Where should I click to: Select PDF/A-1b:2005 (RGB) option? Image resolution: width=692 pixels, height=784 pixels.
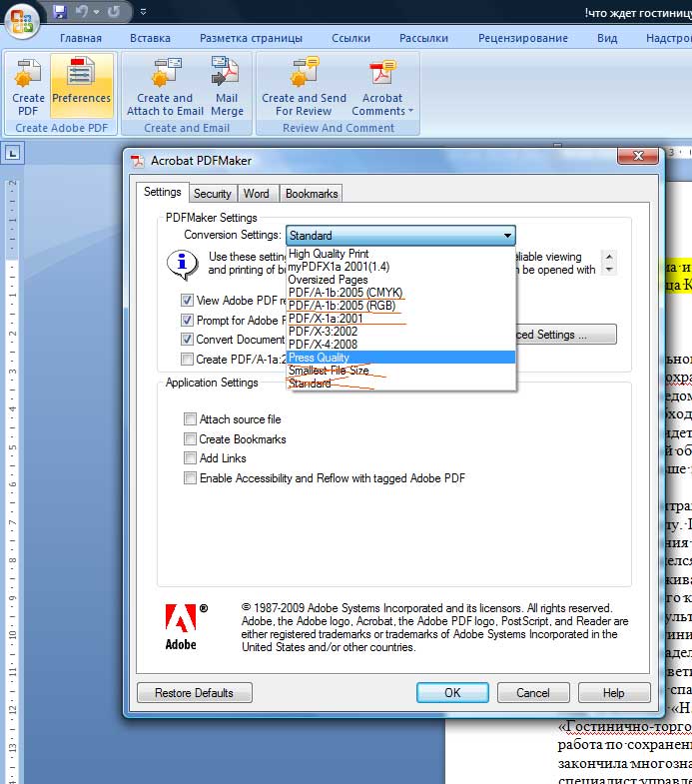click(x=401, y=306)
